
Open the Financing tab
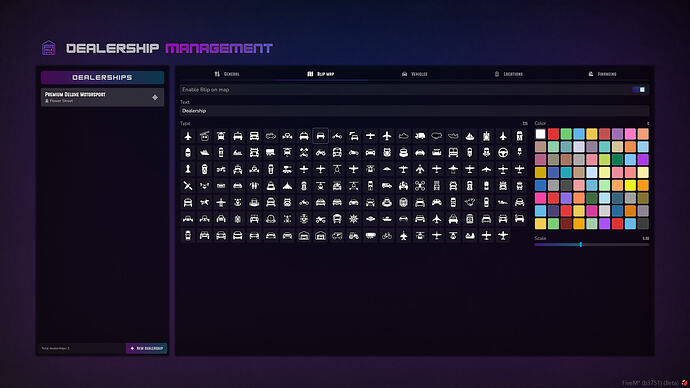click(602, 74)
